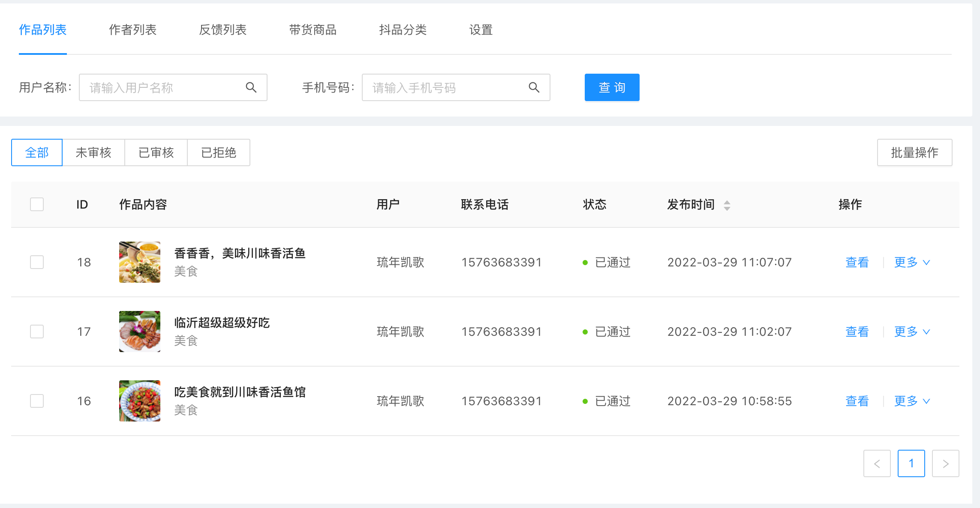Click the title 吃美食就到川味香活鱼馆
The width and height of the screenshot is (980, 508).
point(240,392)
